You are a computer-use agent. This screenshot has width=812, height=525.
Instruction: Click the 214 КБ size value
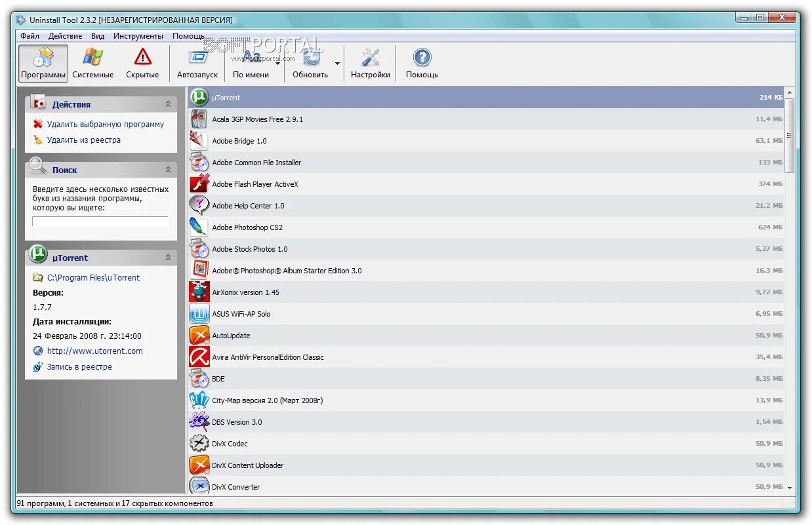click(771, 98)
